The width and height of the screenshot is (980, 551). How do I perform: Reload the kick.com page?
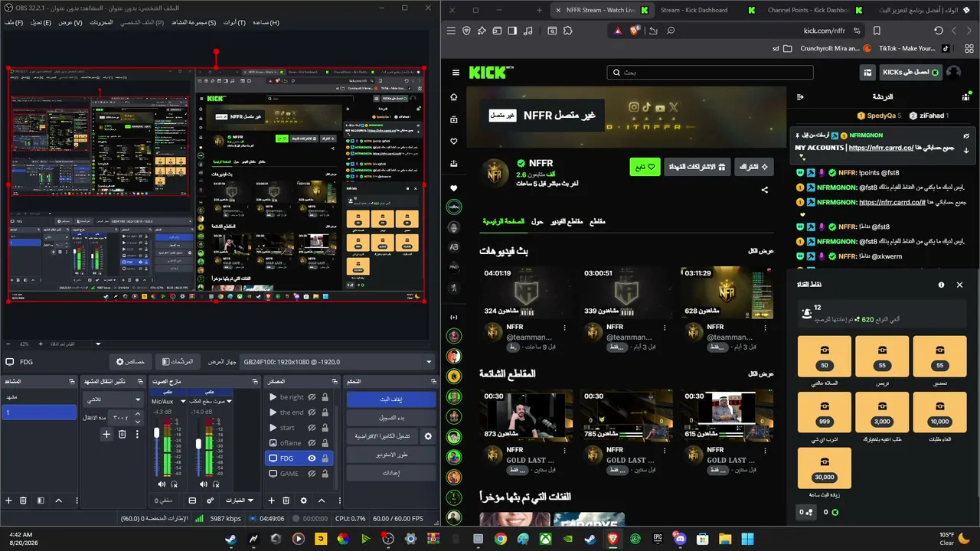[x=939, y=31]
